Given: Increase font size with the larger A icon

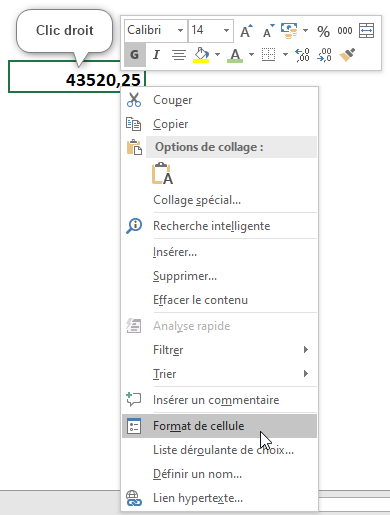Looking at the screenshot, I should (x=246, y=31).
